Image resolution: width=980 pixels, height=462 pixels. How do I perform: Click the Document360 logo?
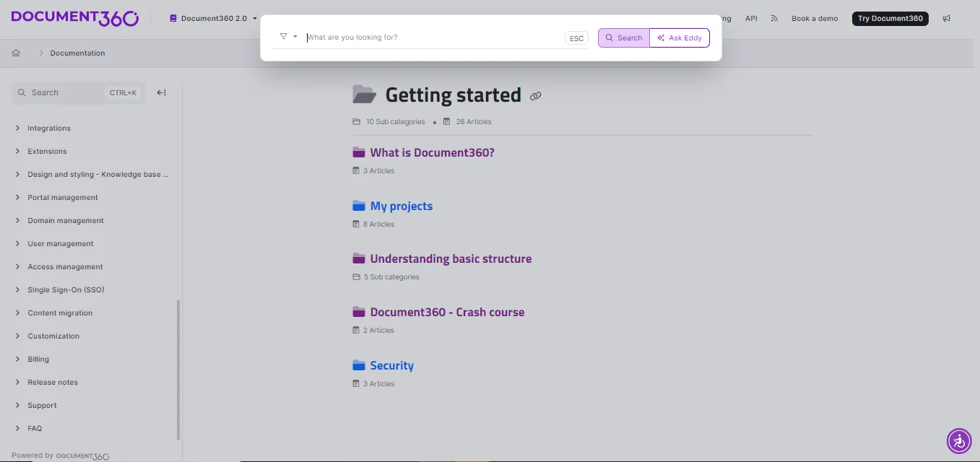pyautogui.click(x=75, y=18)
